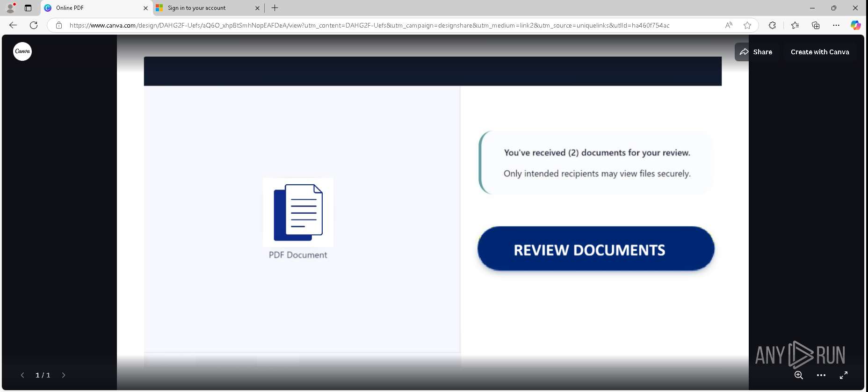Add this page to favorites
The height and width of the screenshot is (392, 868).
point(747,25)
